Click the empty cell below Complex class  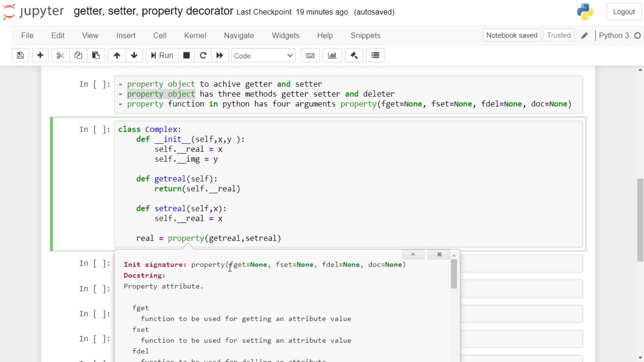pos(522,263)
